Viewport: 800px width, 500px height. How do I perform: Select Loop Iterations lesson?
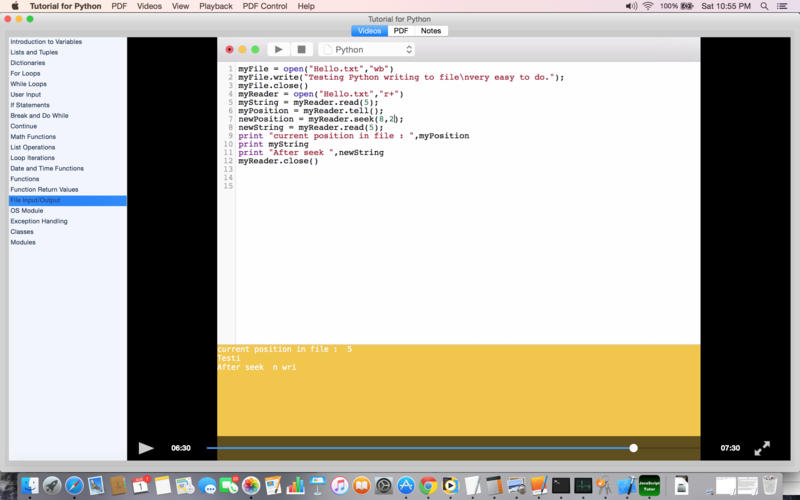point(67,158)
